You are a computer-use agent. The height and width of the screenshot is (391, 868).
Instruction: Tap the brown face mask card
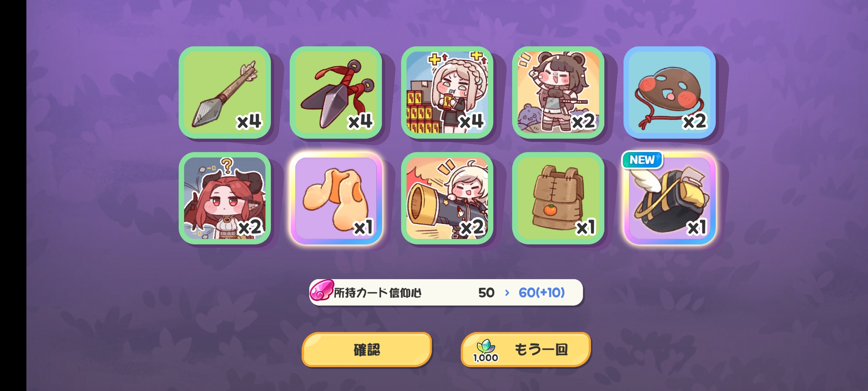tap(669, 92)
